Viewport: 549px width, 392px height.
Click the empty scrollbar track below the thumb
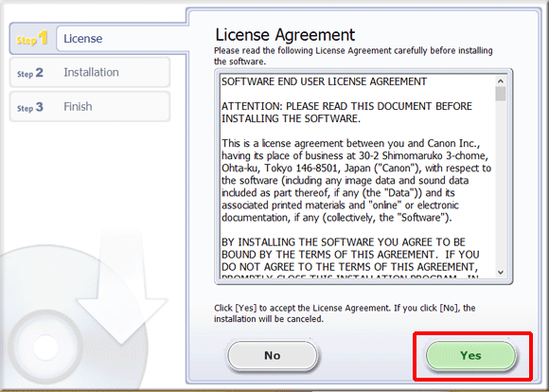pyautogui.click(x=501, y=184)
